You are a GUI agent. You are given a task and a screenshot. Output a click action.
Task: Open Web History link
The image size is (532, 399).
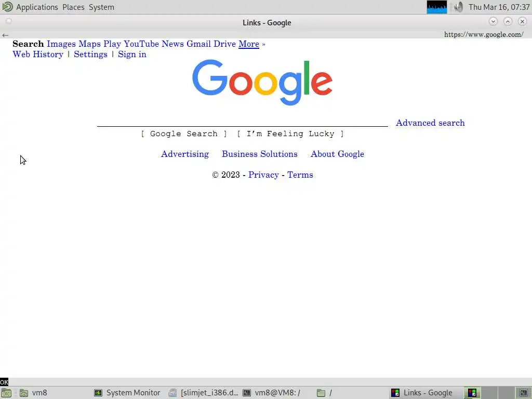coord(37,54)
